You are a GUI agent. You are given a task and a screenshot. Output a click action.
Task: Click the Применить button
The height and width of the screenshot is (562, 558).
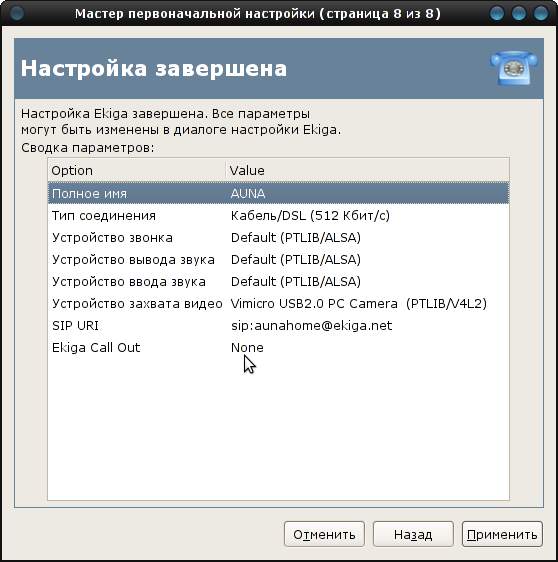[x=502, y=534]
